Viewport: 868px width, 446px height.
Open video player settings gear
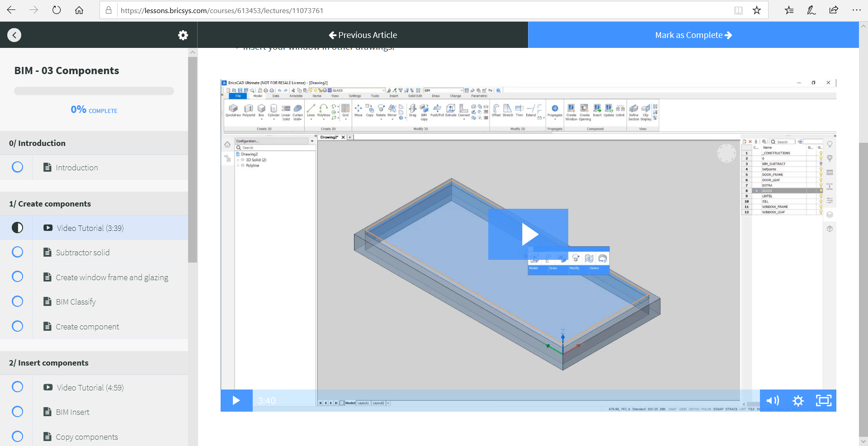coord(798,400)
